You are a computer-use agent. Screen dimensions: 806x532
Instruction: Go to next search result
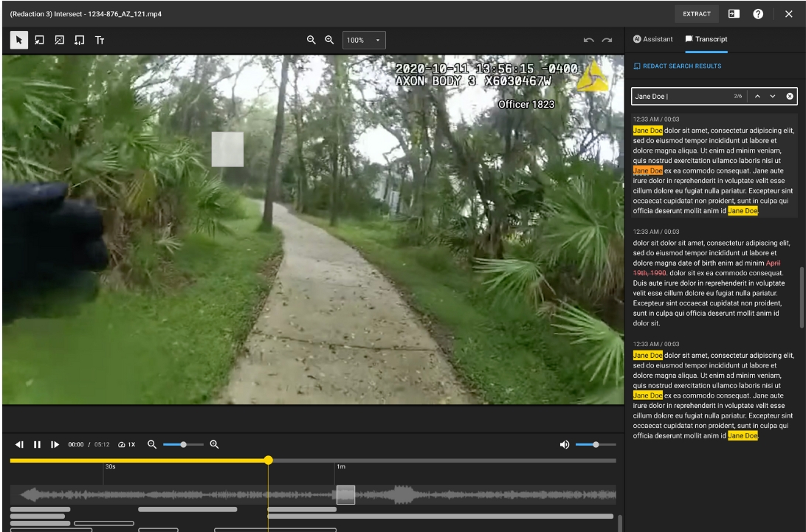[773, 97]
